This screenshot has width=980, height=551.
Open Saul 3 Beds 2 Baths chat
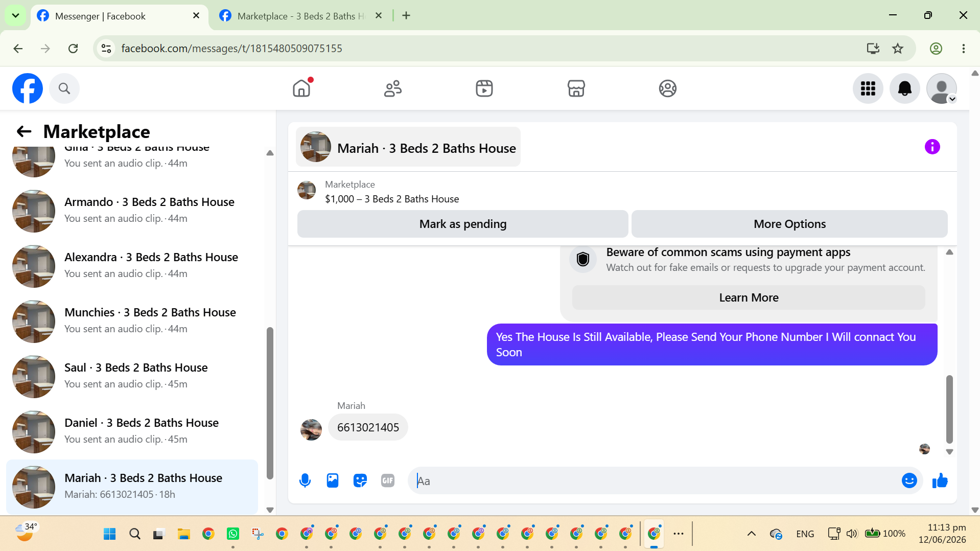click(x=132, y=376)
